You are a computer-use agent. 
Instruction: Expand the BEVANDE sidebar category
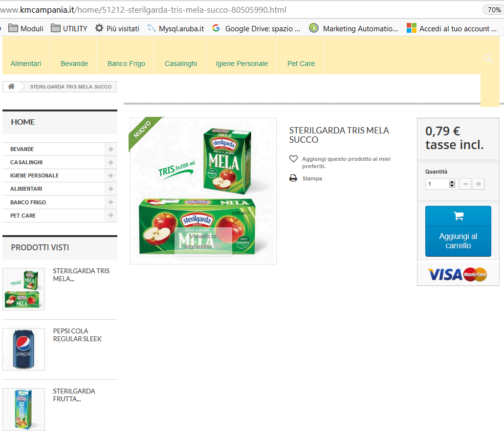tap(110, 149)
